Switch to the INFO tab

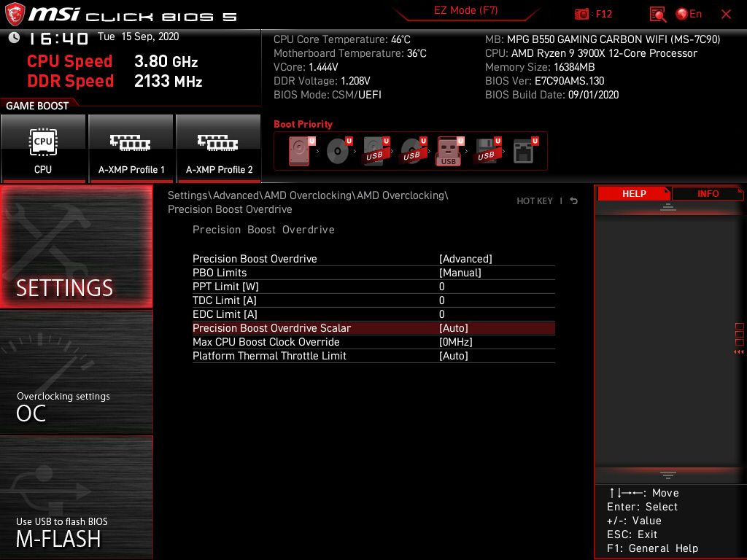[x=708, y=193]
